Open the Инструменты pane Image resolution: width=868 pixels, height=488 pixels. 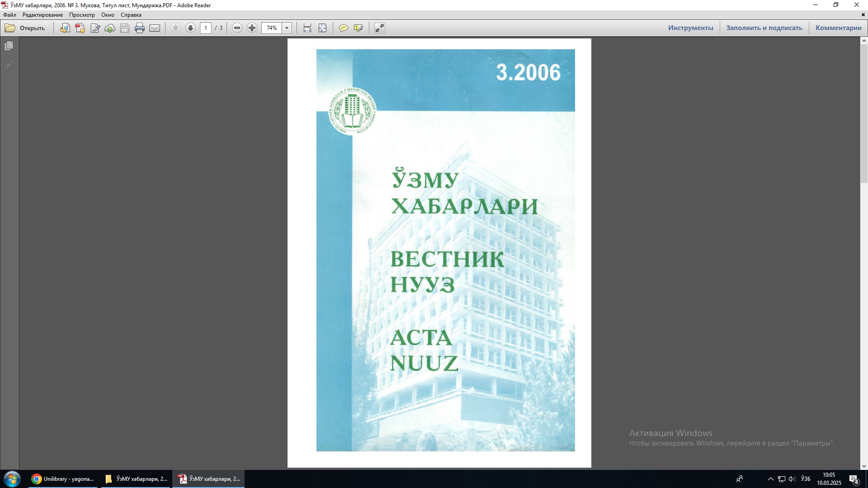point(690,28)
